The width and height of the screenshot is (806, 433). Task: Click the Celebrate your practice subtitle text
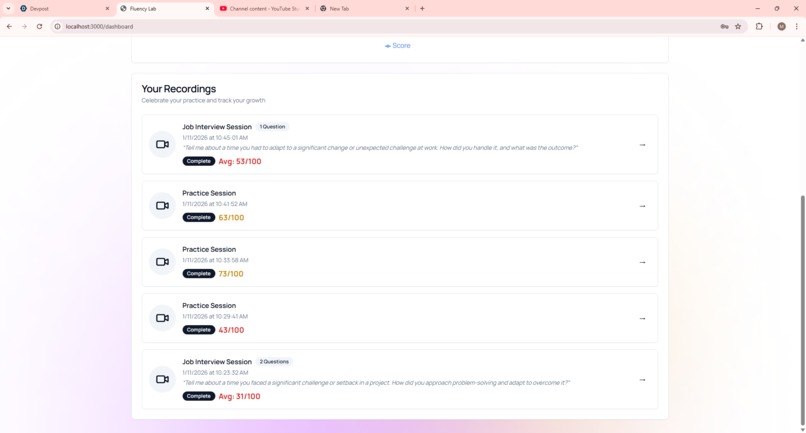tap(204, 100)
